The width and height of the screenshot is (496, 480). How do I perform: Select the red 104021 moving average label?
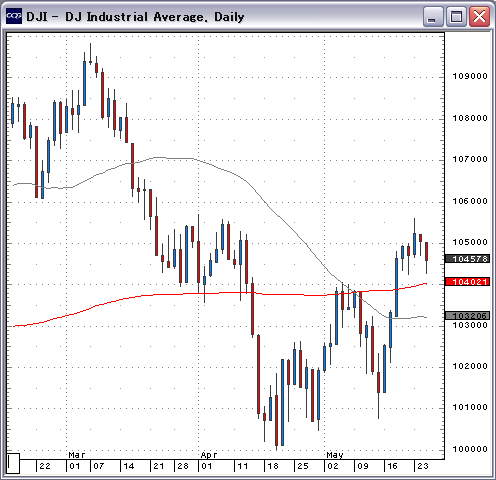468,282
